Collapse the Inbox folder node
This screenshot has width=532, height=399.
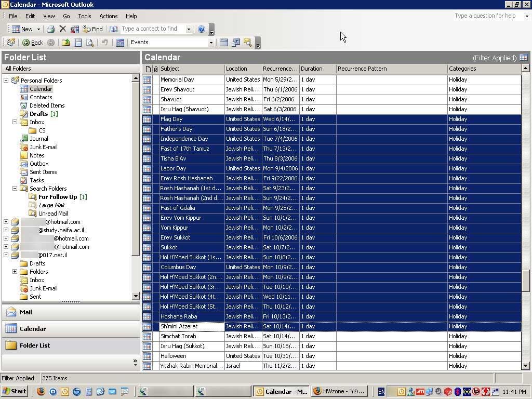pos(15,122)
